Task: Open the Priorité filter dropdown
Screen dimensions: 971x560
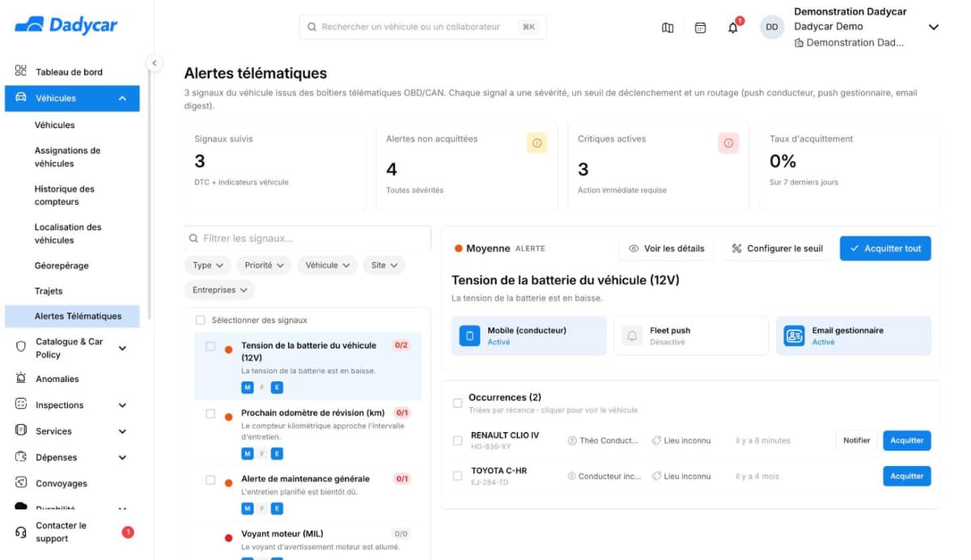Action: (265, 265)
